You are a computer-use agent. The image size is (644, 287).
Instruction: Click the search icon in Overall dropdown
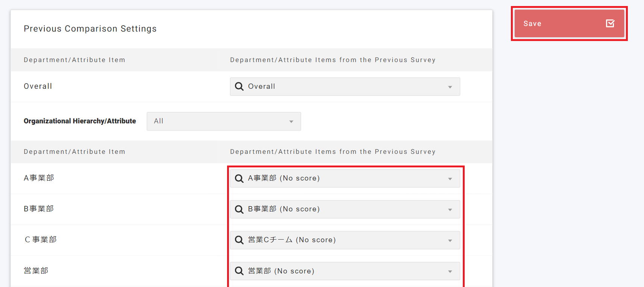[239, 87]
